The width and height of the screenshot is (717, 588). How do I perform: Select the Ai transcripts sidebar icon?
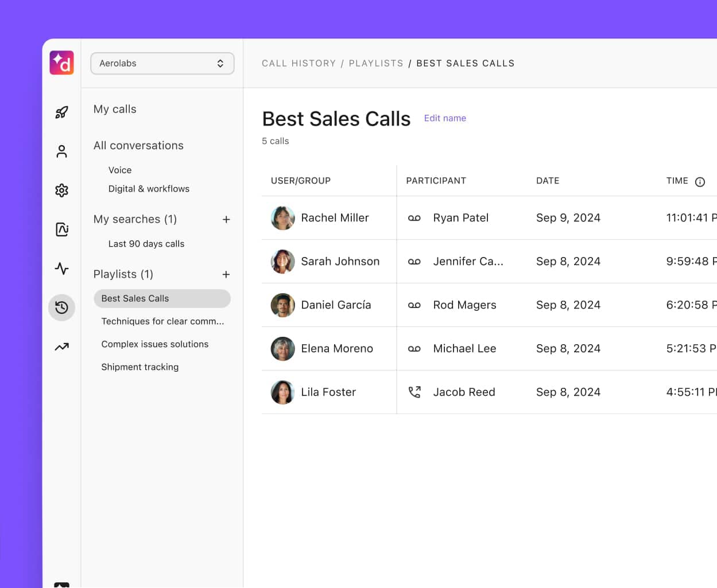[x=61, y=229]
